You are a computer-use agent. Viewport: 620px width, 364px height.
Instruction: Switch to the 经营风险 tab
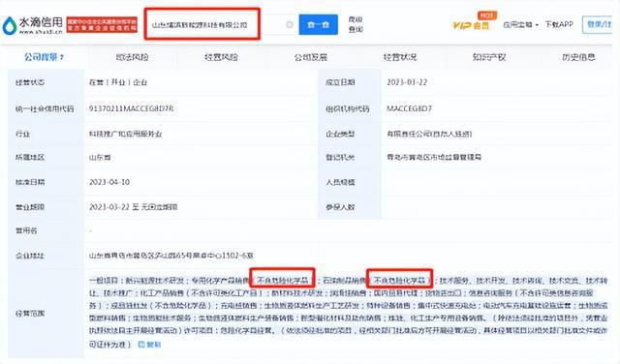click(222, 57)
